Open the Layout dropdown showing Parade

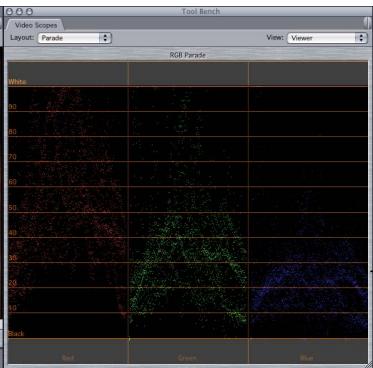pos(75,38)
